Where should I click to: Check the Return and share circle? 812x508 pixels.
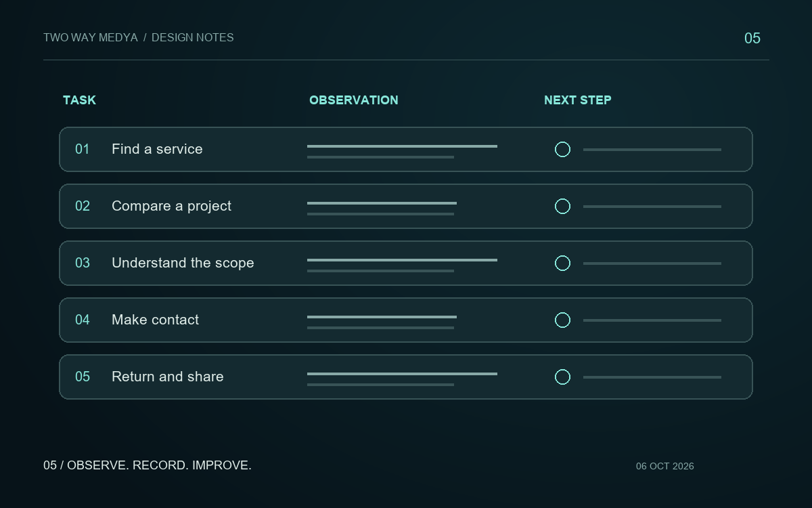(x=562, y=377)
